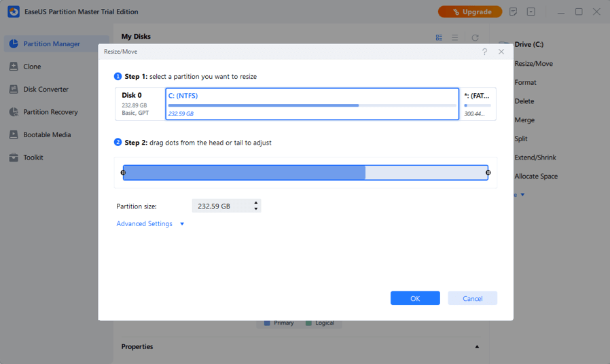
Task: Click the Partition size input field
Action: (221, 206)
